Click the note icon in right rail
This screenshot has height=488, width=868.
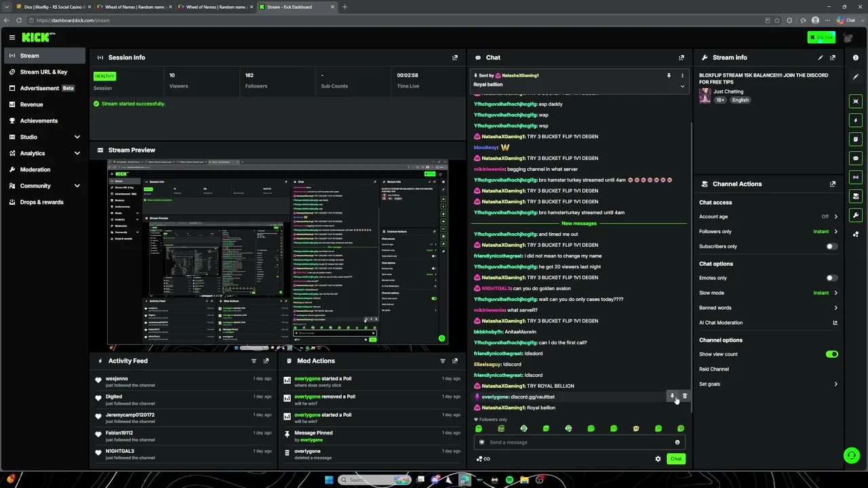[856, 139]
